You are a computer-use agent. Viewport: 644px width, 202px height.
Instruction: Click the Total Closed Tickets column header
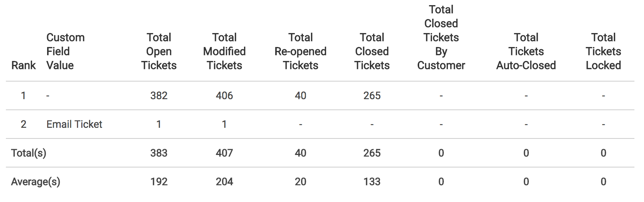[372, 51]
